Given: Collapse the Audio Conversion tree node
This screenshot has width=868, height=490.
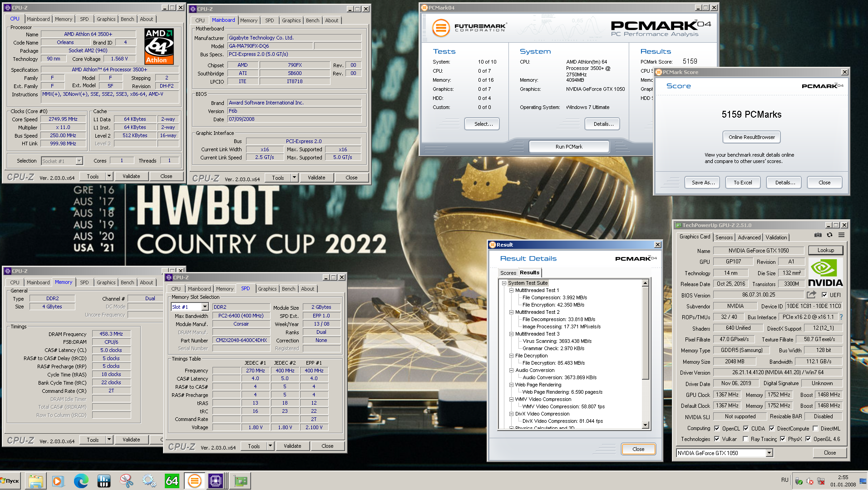Looking at the screenshot, I should [511, 370].
